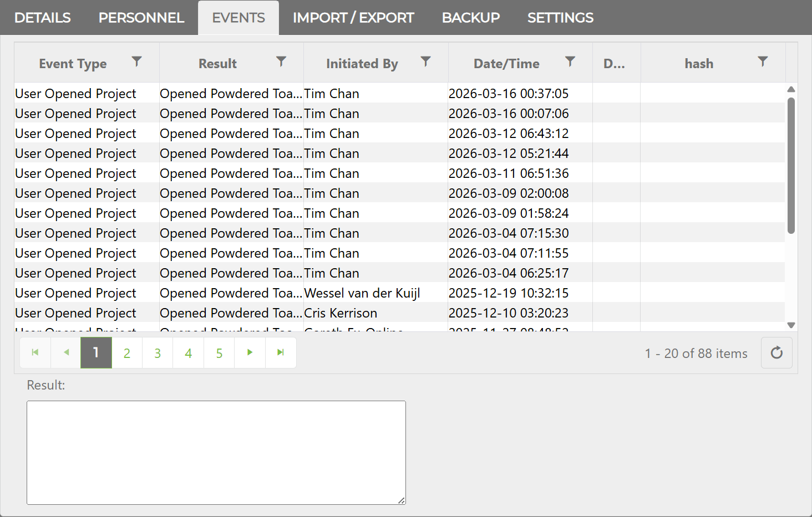Select the event dated 2026-03-09 01:58:24
The height and width of the screenshot is (517, 812).
[399, 213]
